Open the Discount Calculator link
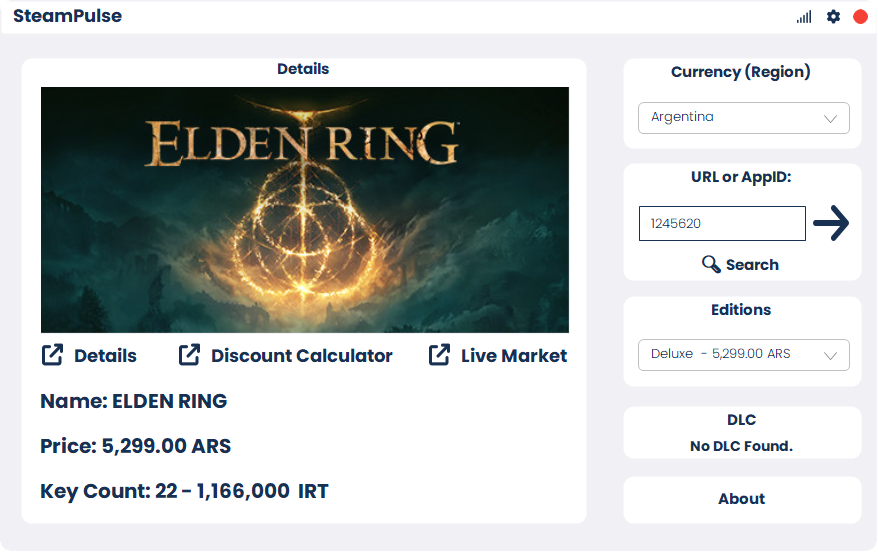This screenshot has height=552, width=878. pos(301,356)
